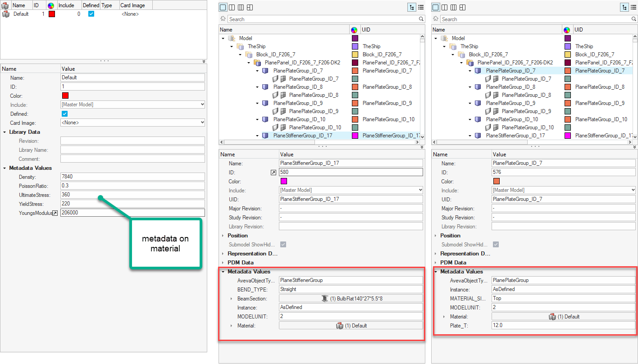
Task: Select Block_ID_F206_7 in middle browser tree
Action: [276, 55]
